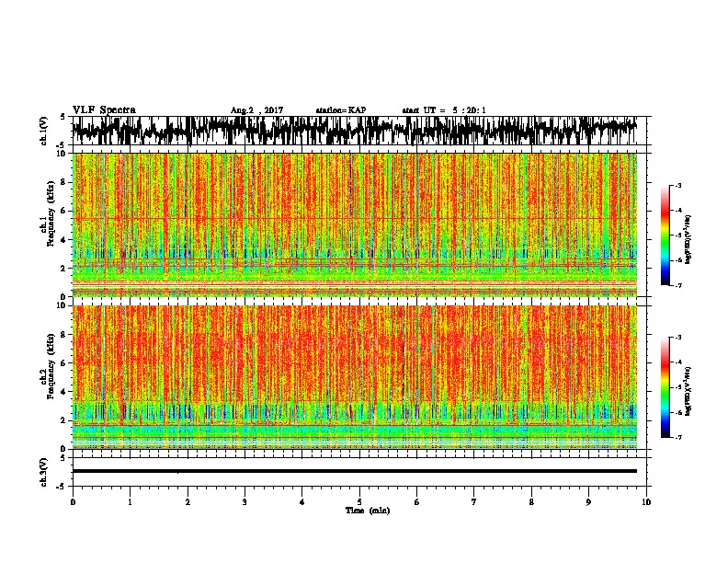Click the "Time (min)" axis title
The width and height of the screenshot is (728, 563).
pyautogui.click(x=368, y=511)
